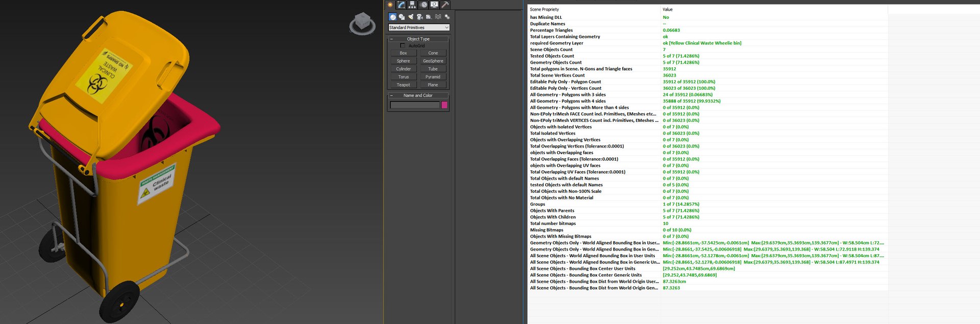Click value '35888 of 35912 (99.9332%)'

click(692, 101)
